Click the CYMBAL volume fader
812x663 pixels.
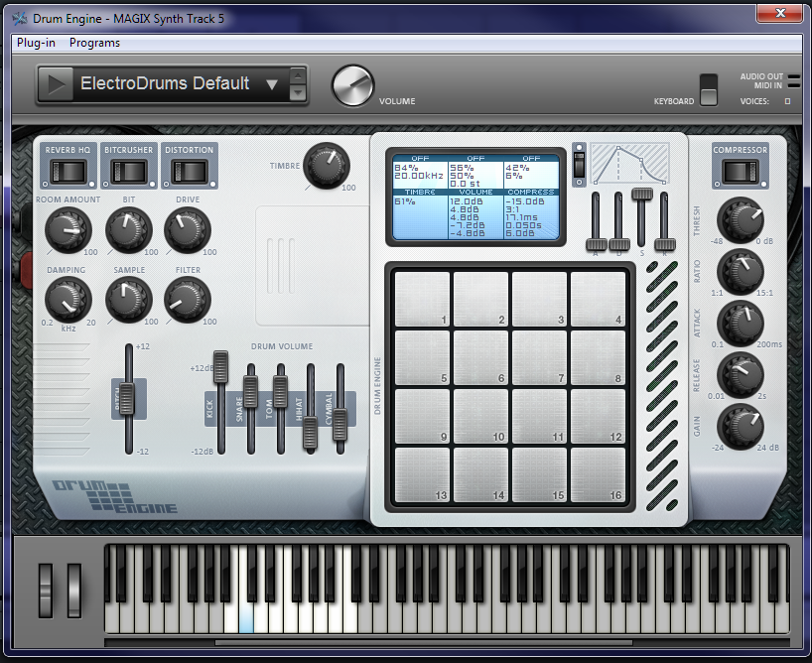339,424
